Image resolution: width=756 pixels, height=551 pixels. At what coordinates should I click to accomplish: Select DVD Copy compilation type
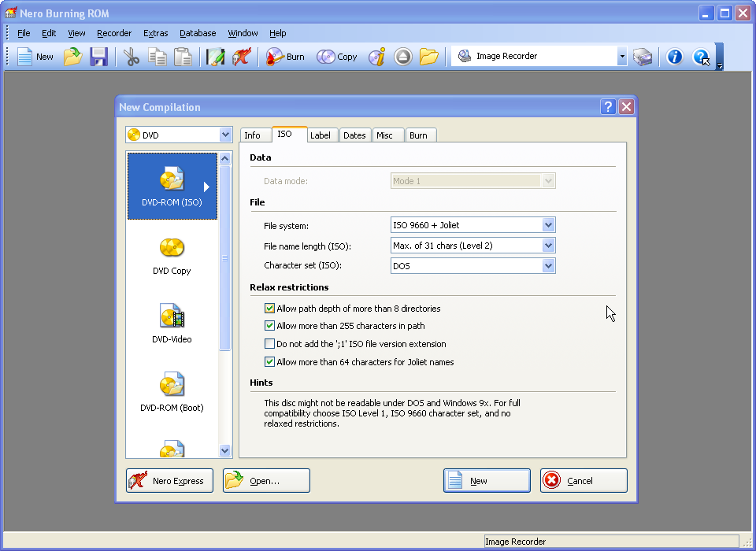pos(172,256)
